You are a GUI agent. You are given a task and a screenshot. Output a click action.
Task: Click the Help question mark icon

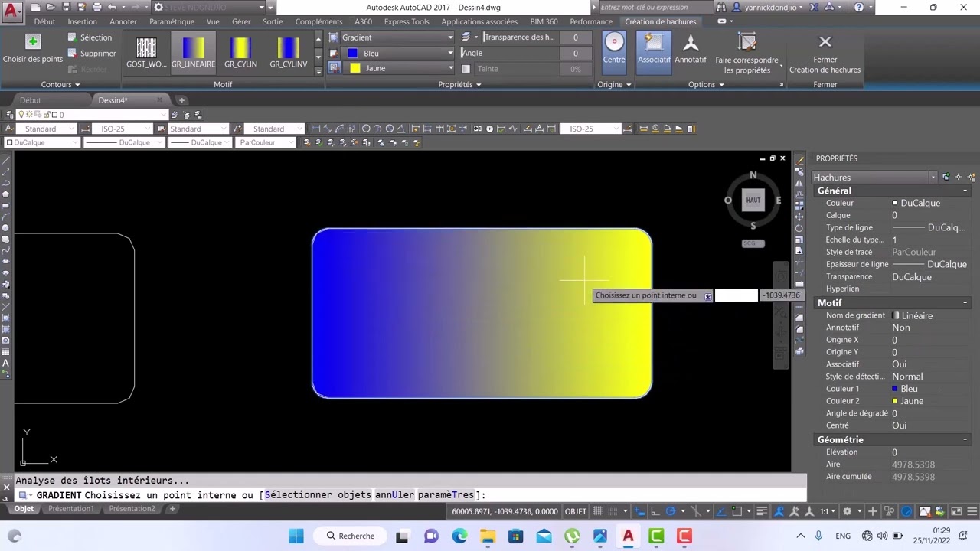pos(859,7)
